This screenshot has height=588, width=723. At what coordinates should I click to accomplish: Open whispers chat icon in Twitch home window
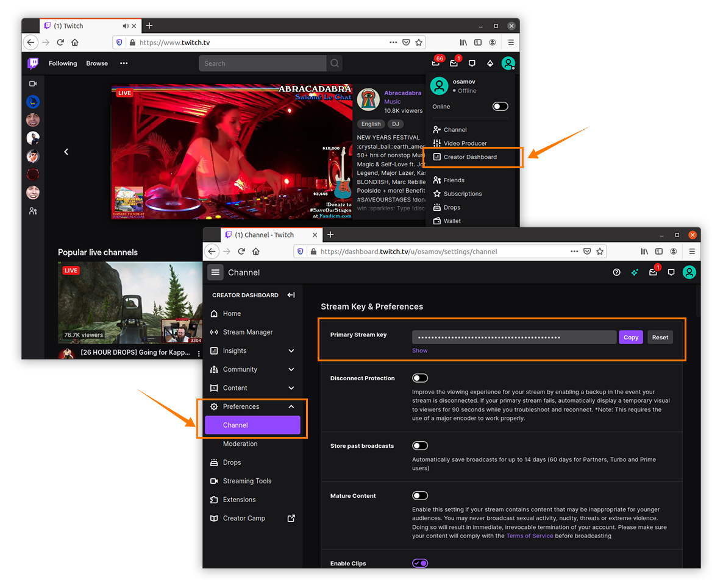(472, 63)
